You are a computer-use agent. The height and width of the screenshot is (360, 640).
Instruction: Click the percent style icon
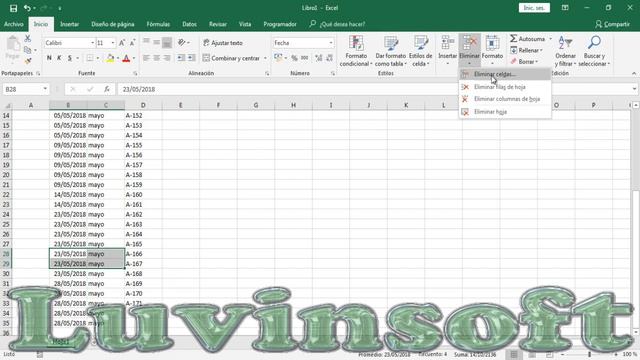[294, 58]
